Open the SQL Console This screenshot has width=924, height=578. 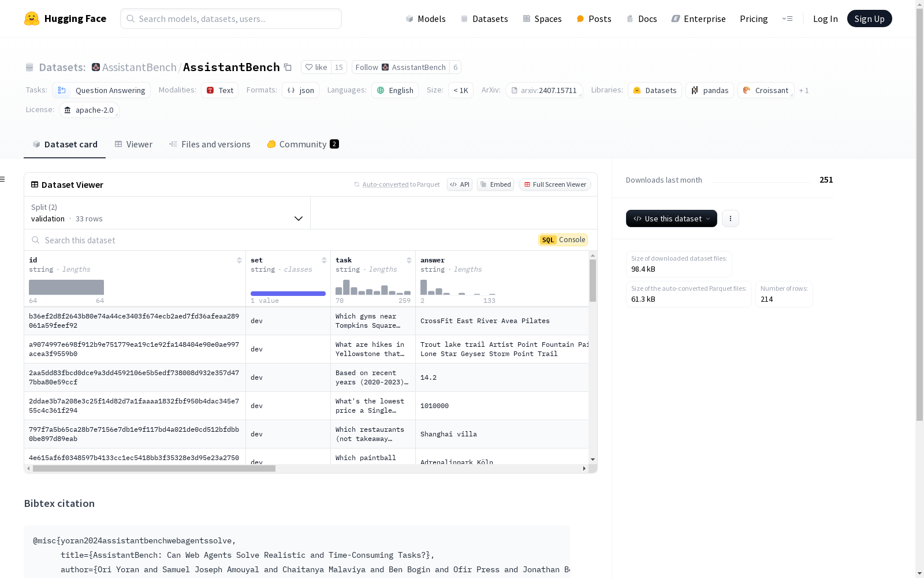point(563,240)
